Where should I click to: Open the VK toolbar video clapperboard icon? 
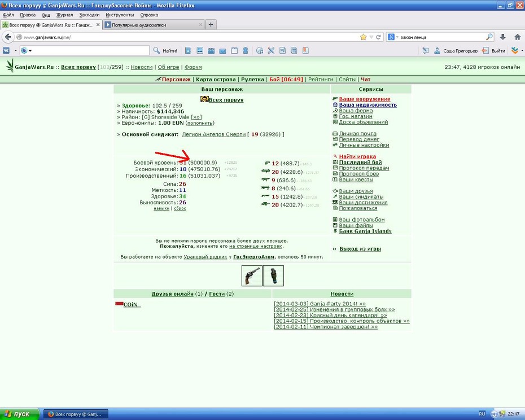[211, 51]
